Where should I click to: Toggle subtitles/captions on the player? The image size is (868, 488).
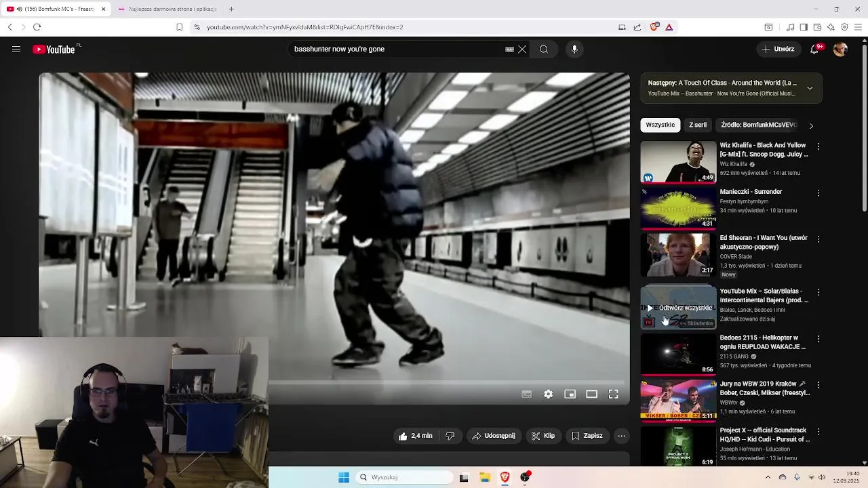pos(527,394)
